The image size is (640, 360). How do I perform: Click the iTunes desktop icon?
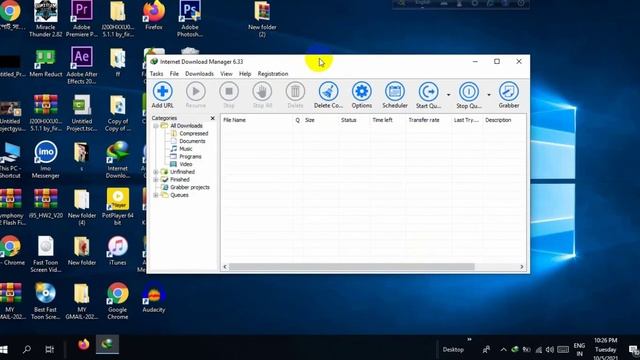pos(118,251)
